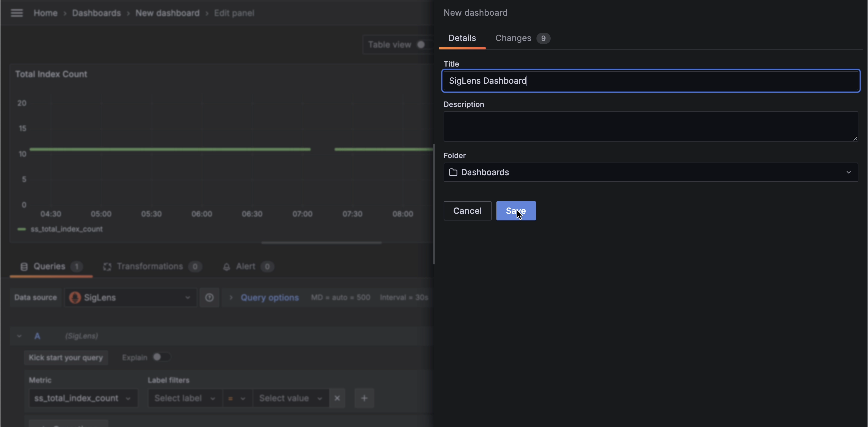Click the description textarea resize handle
Image resolution: width=868 pixels, height=427 pixels.
pos(855,138)
